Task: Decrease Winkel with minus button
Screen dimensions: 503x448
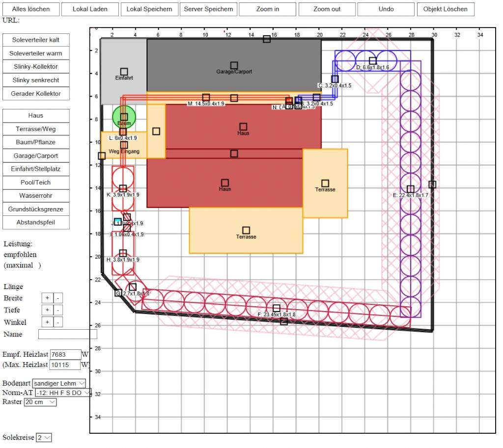Action: pos(58,322)
